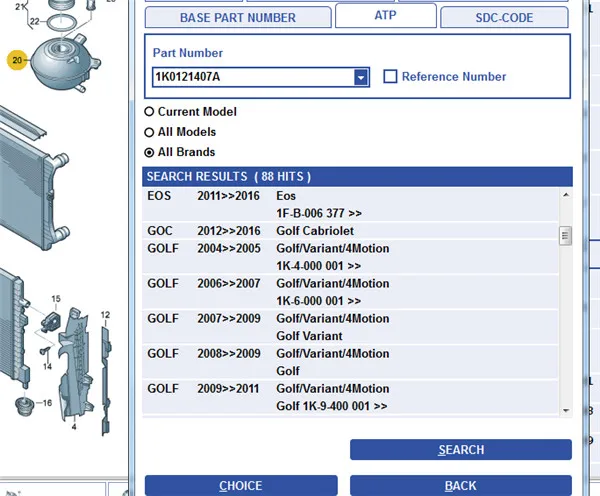Switch to the SDC-CODE tab
Screen dimensions: 600x496
(x=504, y=18)
